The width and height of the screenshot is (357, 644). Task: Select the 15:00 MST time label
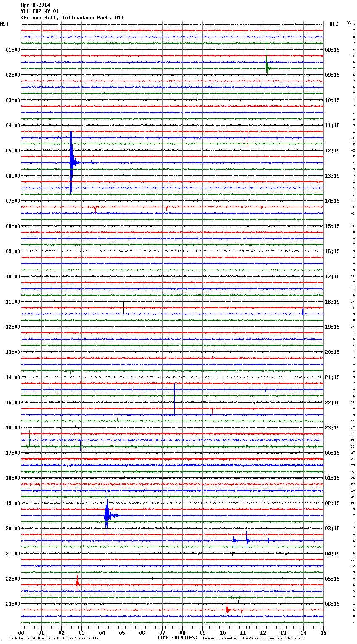(x=13, y=403)
